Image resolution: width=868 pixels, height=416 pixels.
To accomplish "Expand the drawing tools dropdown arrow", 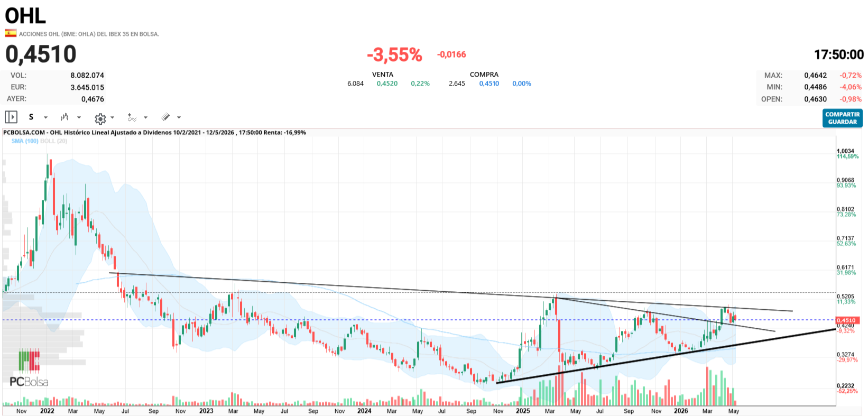I will click(x=179, y=117).
